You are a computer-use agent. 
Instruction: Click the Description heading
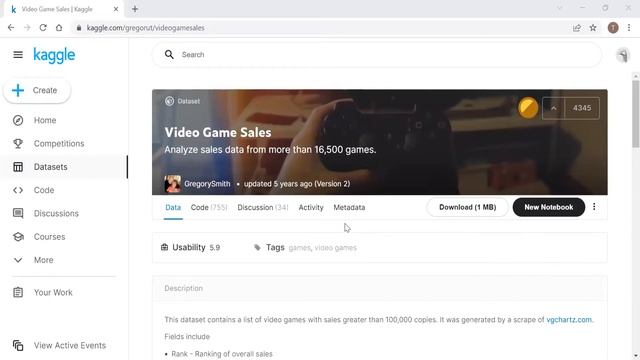point(184,288)
